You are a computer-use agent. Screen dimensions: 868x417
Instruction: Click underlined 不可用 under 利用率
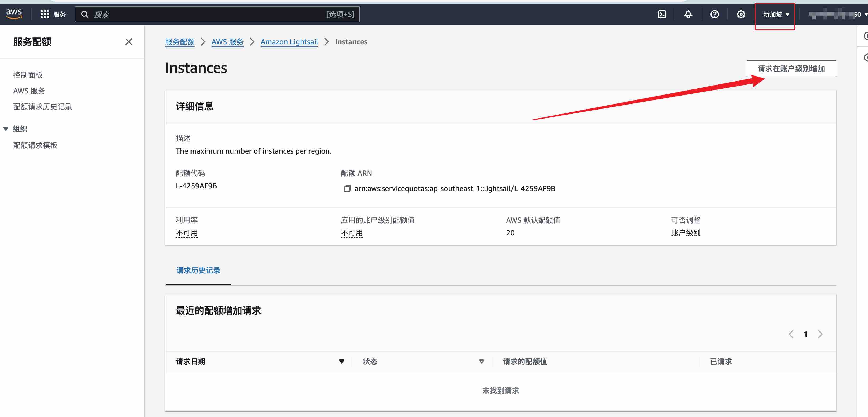click(x=186, y=233)
